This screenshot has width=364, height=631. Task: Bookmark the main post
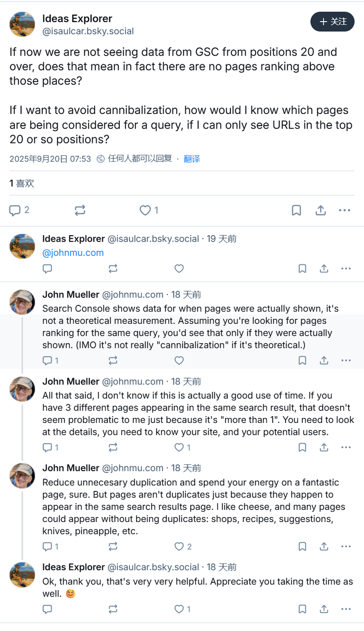[x=297, y=210]
